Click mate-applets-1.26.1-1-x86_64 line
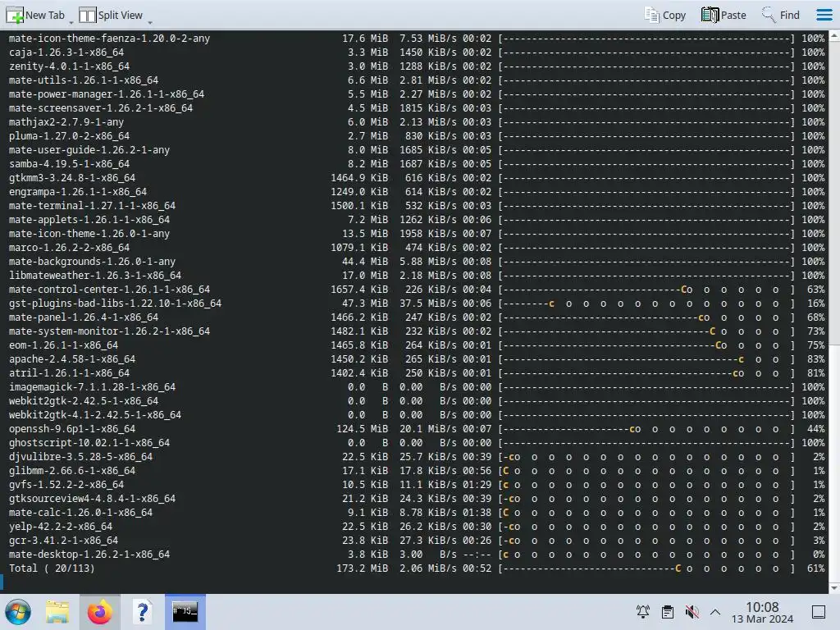The height and width of the screenshot is (630, 840). click(89, 220)
